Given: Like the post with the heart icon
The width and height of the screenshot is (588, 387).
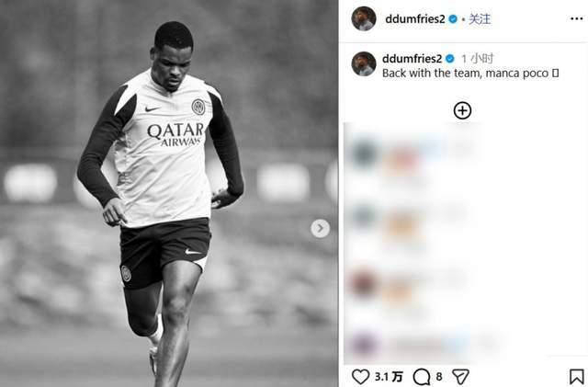Looking at the screenshot, I should point(360,377).
